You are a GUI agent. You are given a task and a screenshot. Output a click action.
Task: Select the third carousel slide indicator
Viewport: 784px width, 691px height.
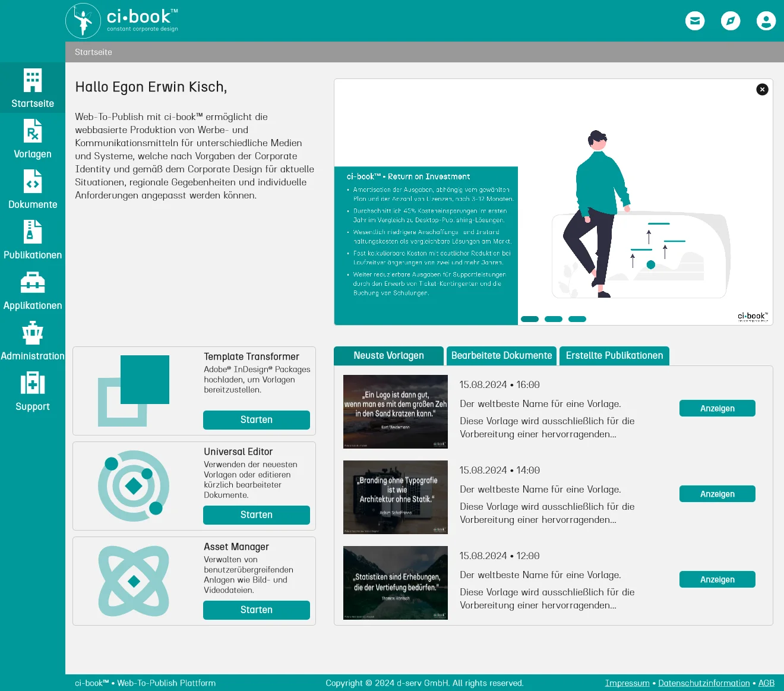coord(577,319)
